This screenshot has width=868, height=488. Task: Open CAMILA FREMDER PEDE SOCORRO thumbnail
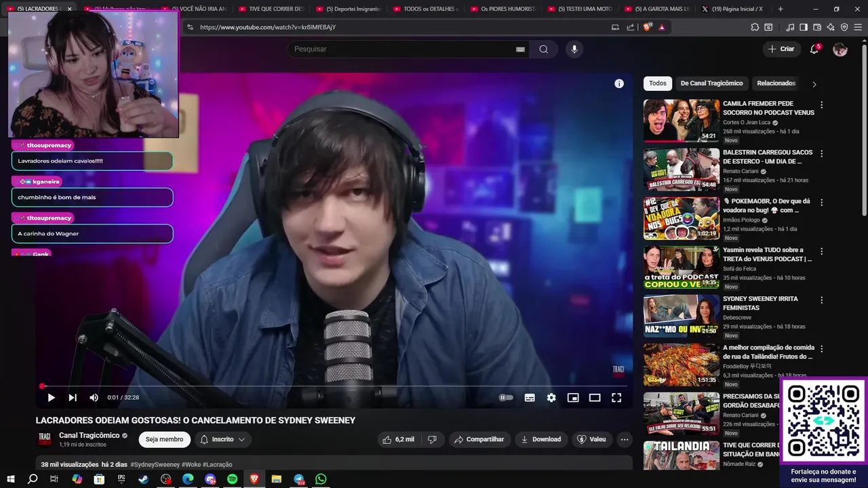click(x=682, y=121)
